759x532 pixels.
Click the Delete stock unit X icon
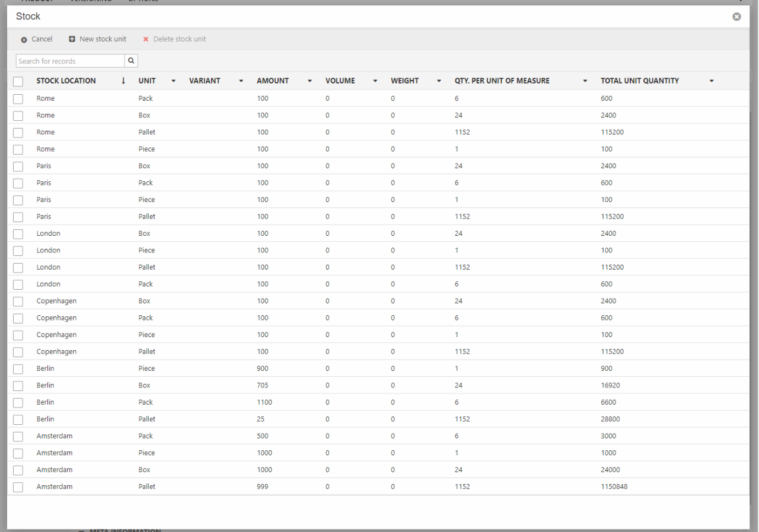[x=146, y=40]
